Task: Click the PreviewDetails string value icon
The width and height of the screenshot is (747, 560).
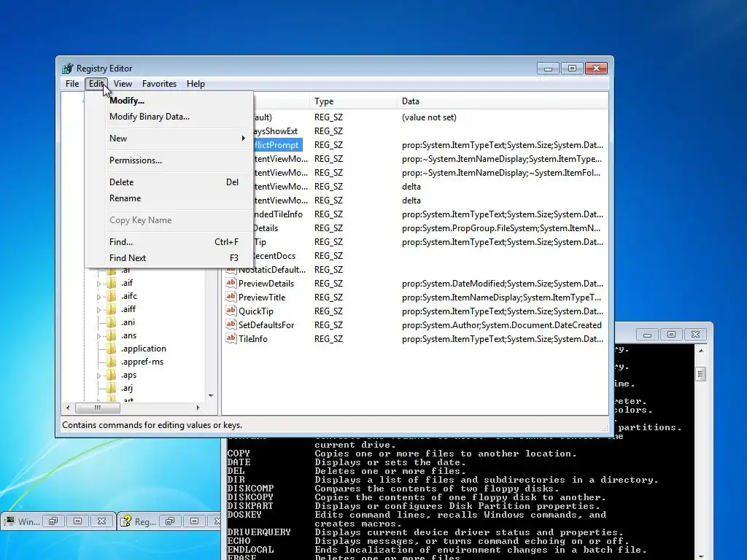Action: pyautogui.click(x=231, y=283)
